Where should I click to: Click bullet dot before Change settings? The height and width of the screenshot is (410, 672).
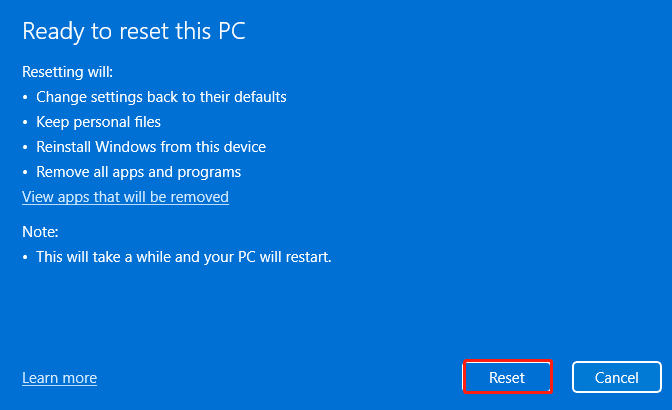tap(25, 97)
